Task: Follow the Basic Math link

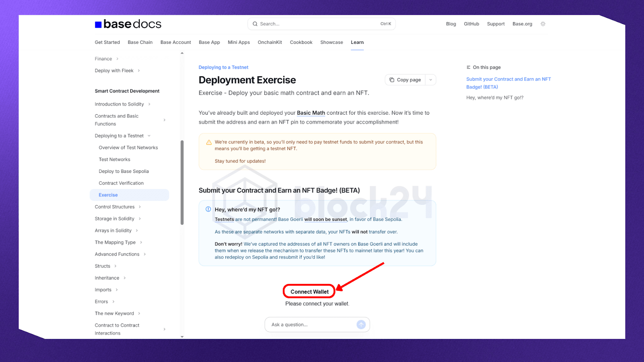Action: click(311, 113)
